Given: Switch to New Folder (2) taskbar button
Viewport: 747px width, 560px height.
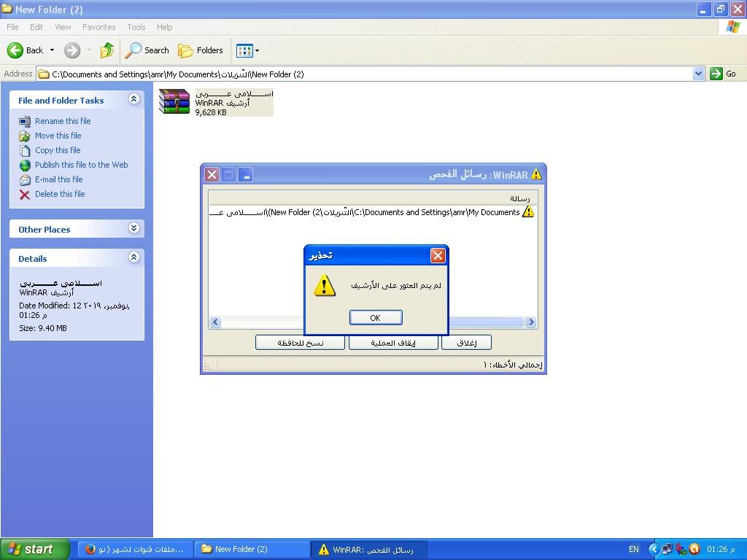Looking at the screenshot, I should [252, 549].
